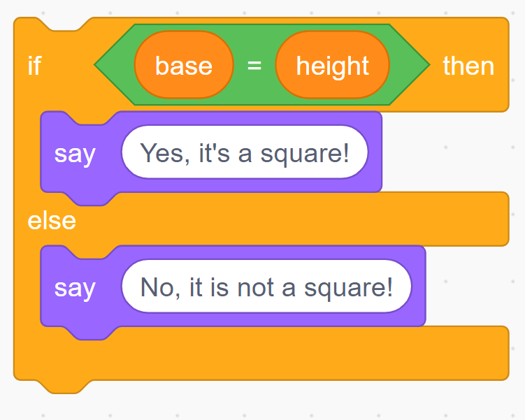Click purple area right of "No, it is not a square!"
The image size is (525, 420).
418,287
